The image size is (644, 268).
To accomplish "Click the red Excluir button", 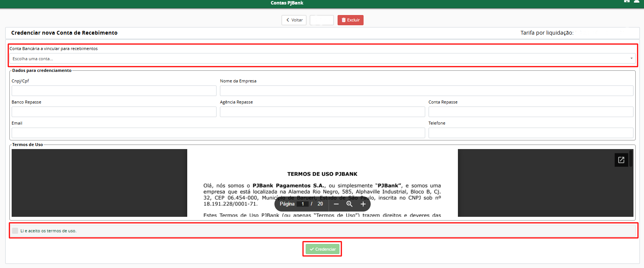I will pos(350,20).
